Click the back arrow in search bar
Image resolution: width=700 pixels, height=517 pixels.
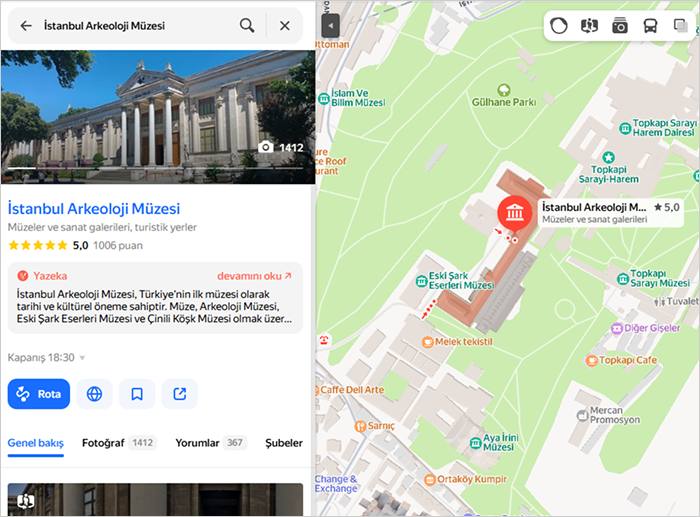[x=26, y=26]
